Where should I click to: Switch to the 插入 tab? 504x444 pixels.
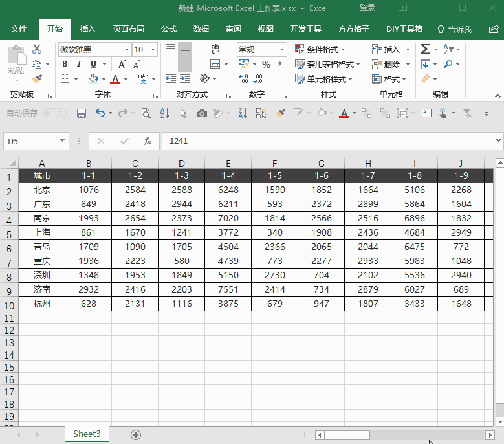(88, 29)
